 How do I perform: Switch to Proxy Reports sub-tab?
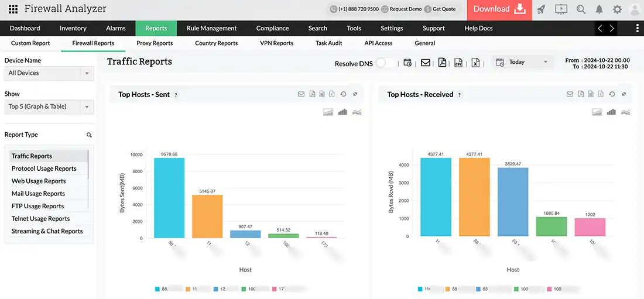[155, 43]
